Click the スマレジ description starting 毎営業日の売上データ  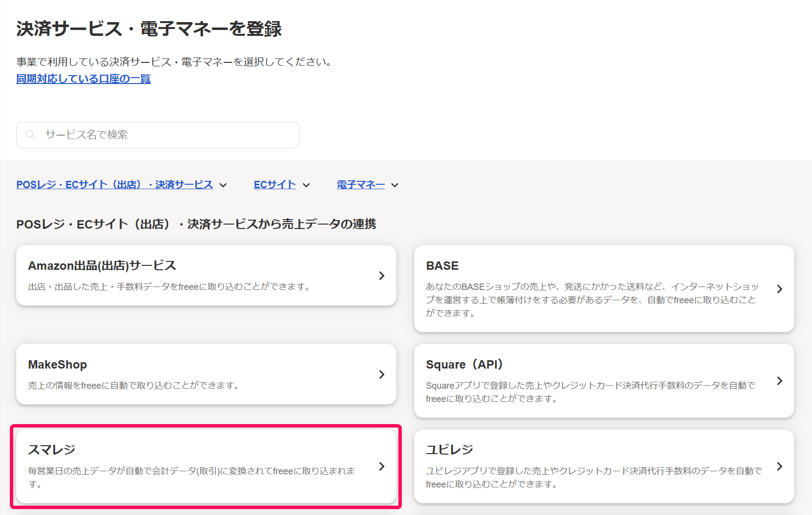(192, 478)
